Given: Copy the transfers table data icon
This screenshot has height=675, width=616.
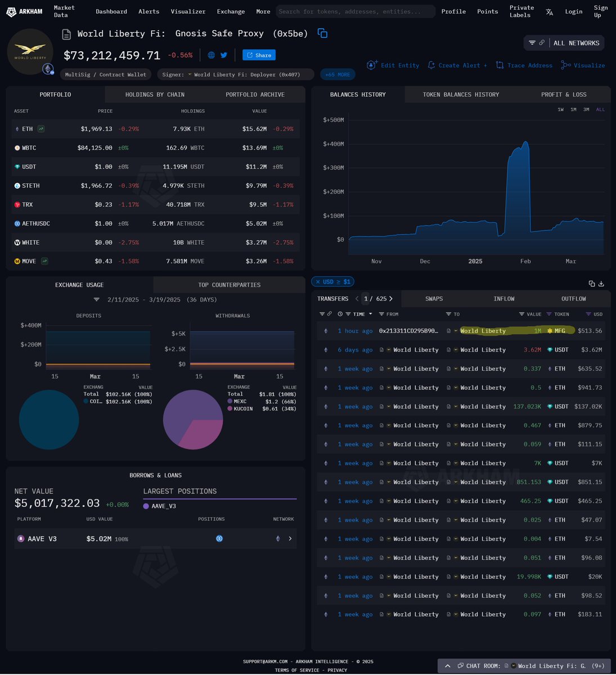Looking at the screenshot, I should 592,283.
